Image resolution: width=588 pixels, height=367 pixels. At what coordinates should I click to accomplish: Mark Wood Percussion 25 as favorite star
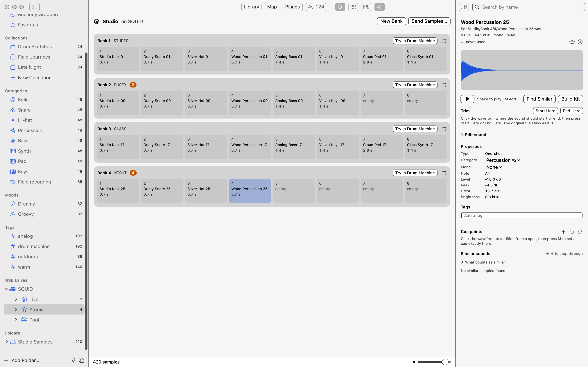pyautogui.click(x=572, y=42)
